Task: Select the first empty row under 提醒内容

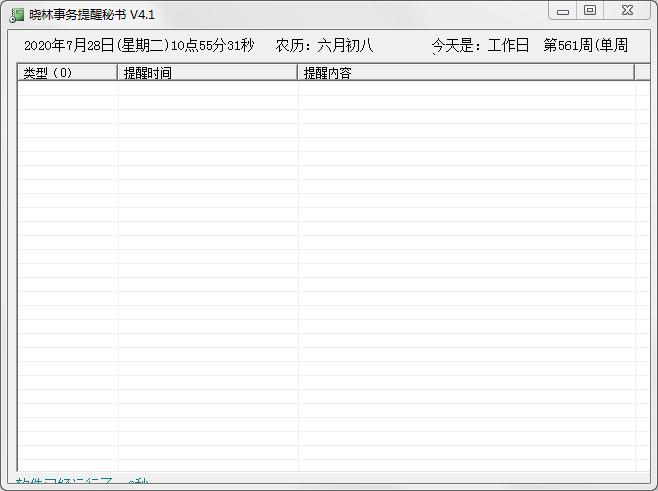Action: coord(467,88)
